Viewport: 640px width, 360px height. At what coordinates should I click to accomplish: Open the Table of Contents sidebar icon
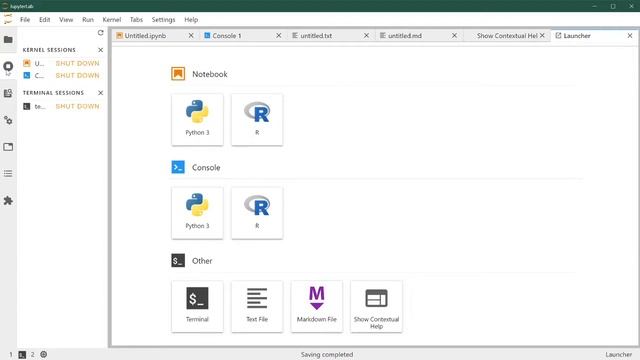tap(8, 174)
